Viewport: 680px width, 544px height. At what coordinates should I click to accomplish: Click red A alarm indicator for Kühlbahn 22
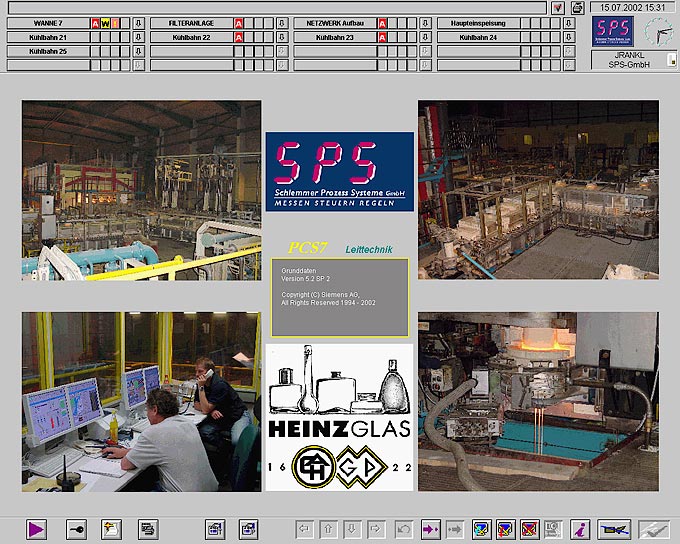pyautogui.click(x=239, y=37)
